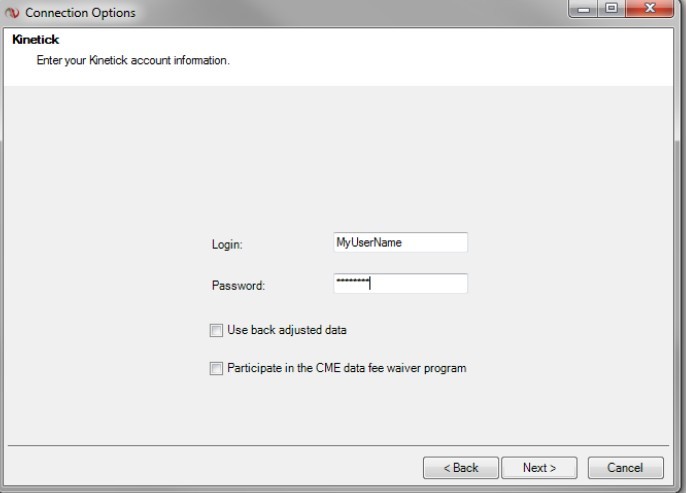Minimize the Connection Options window

point(583,8)
